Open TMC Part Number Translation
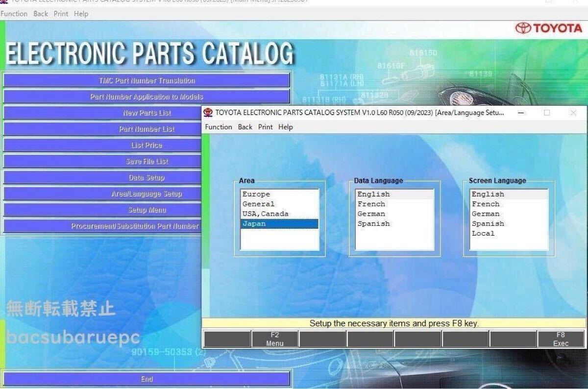Image resolution: width=588 pixels, height=389 pixels. coord(147,81)
